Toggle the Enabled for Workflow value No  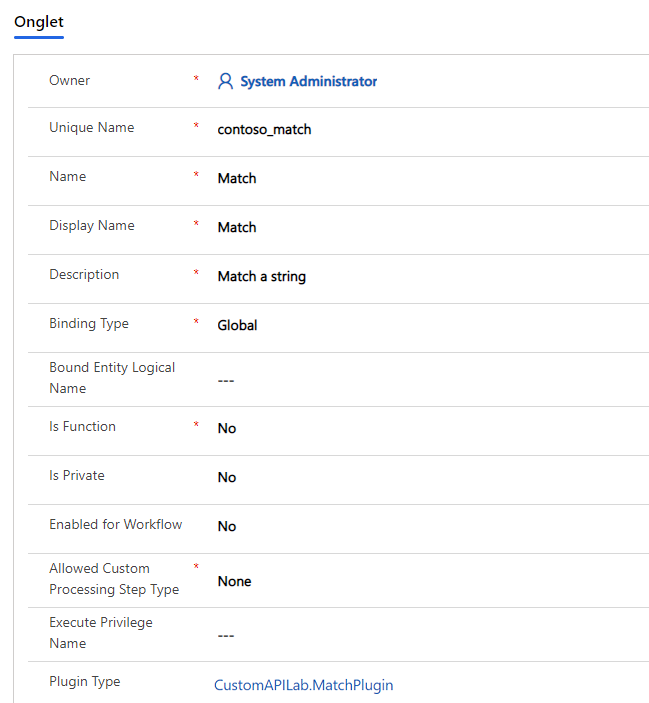[227, 526]
